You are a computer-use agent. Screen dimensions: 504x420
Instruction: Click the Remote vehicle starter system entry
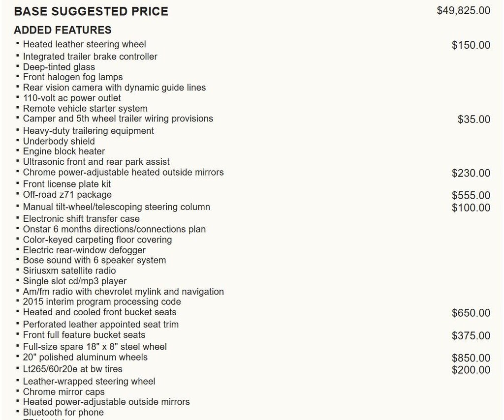(85, 108)
